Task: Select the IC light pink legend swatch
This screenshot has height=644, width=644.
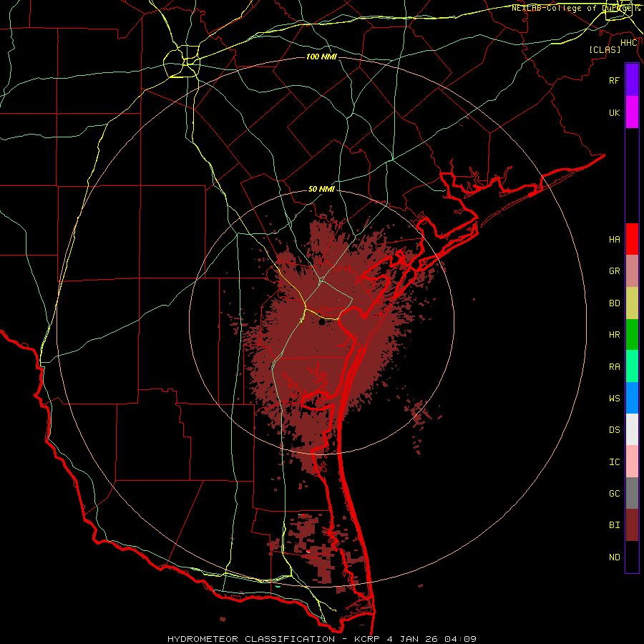Action: [x=632, y=462]
